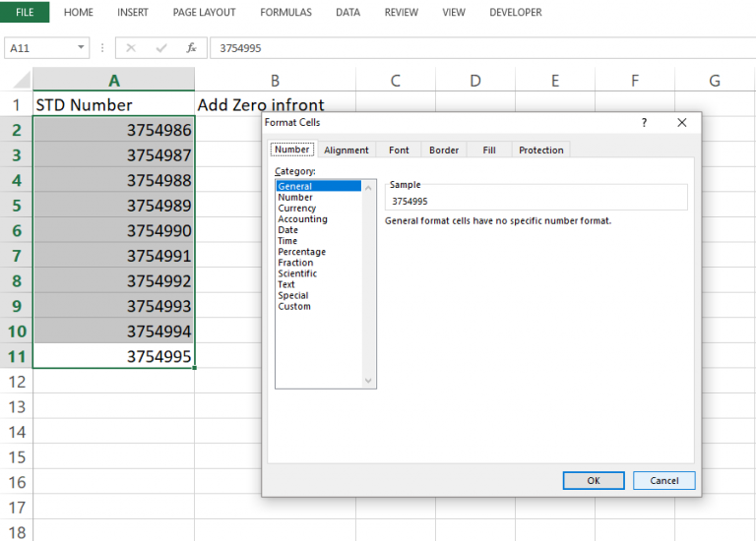This screenshot has width=756, height=541.
Task: Select column B header
Action: [x=275, y=80]
